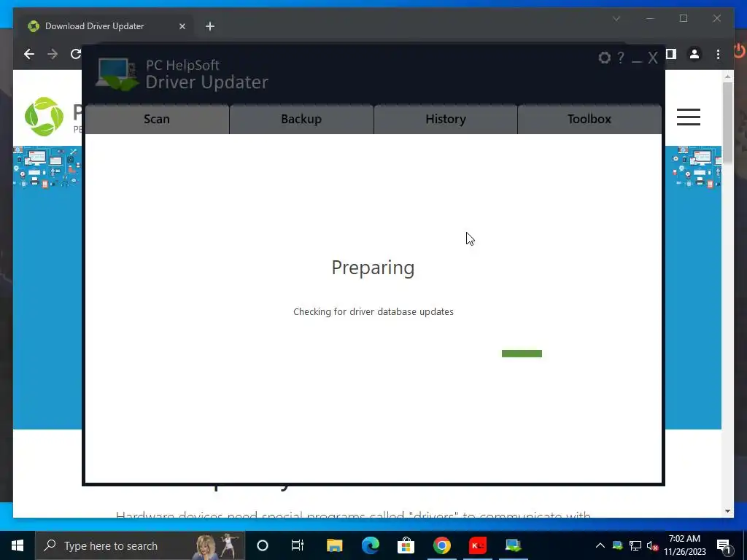
Task: Open Cortana circle icon on taskbar
Action: point(263,545)
